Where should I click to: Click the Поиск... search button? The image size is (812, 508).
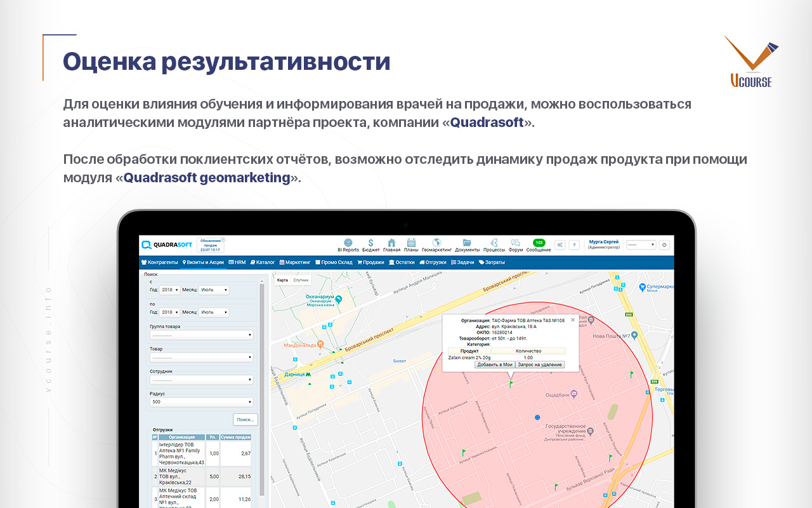pos(245,419)
